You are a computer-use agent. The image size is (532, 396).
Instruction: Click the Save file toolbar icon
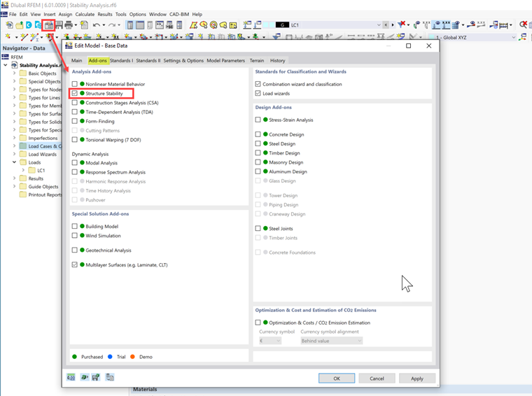click(x=59, y=24)
